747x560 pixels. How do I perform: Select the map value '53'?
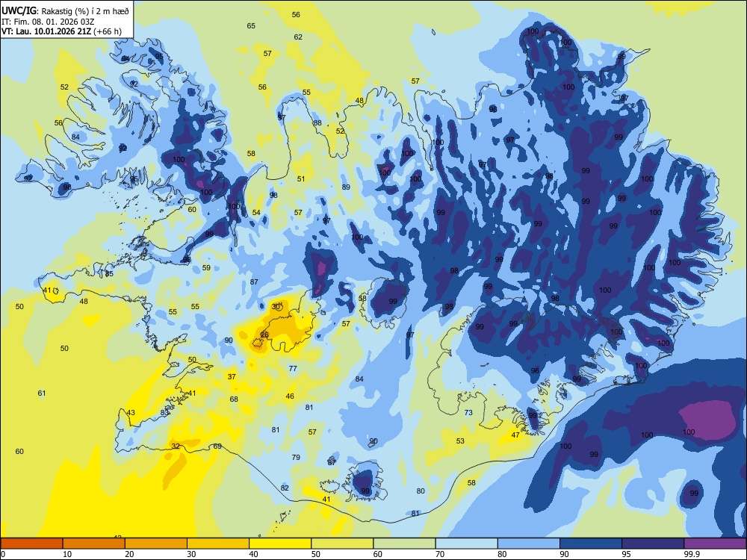[460, 441]
